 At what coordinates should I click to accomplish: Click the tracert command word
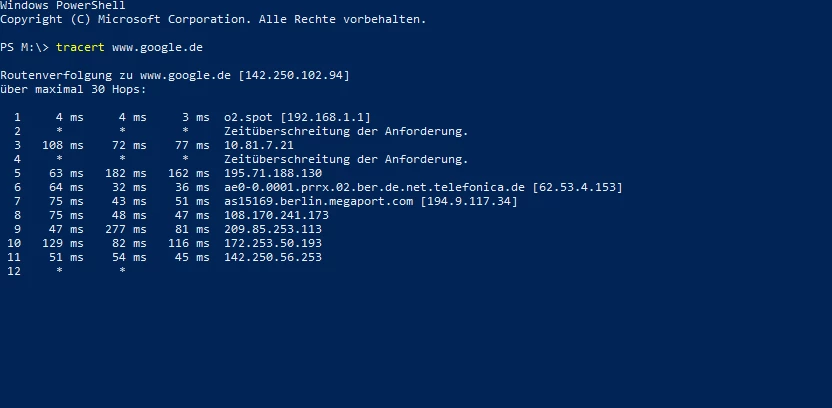(77, 47)
